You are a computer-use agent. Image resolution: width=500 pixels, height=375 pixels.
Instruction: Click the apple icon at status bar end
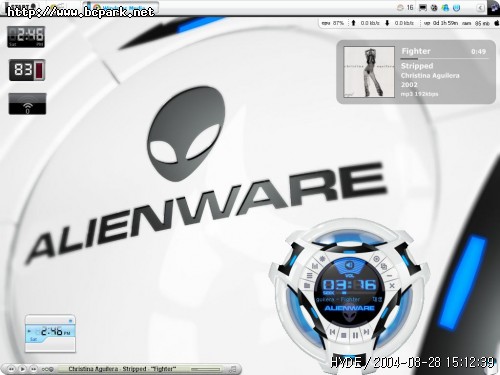point(496,23)
